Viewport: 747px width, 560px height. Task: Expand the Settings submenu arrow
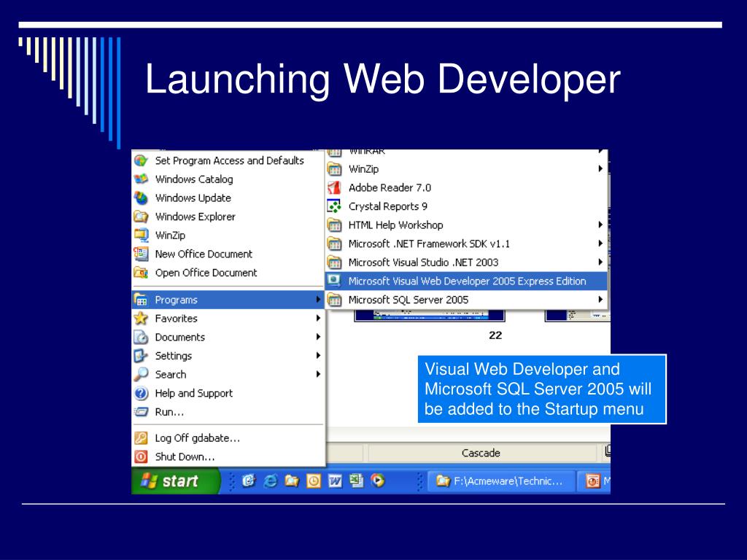318,355
